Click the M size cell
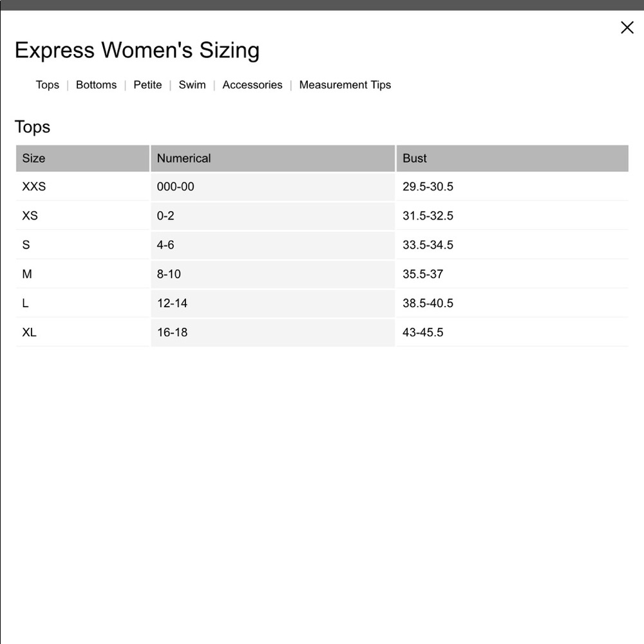Viewport: 644px width, 644px height. [x=82, y=274]
